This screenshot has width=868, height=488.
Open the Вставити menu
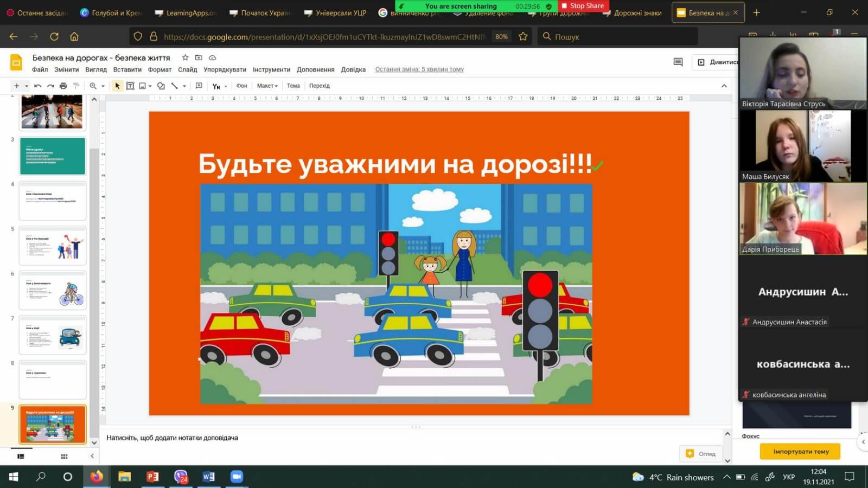click(127, 69)
